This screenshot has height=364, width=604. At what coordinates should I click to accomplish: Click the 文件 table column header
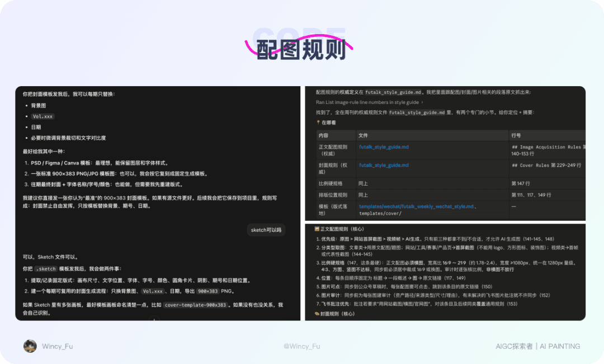click(x=432, y=135)
